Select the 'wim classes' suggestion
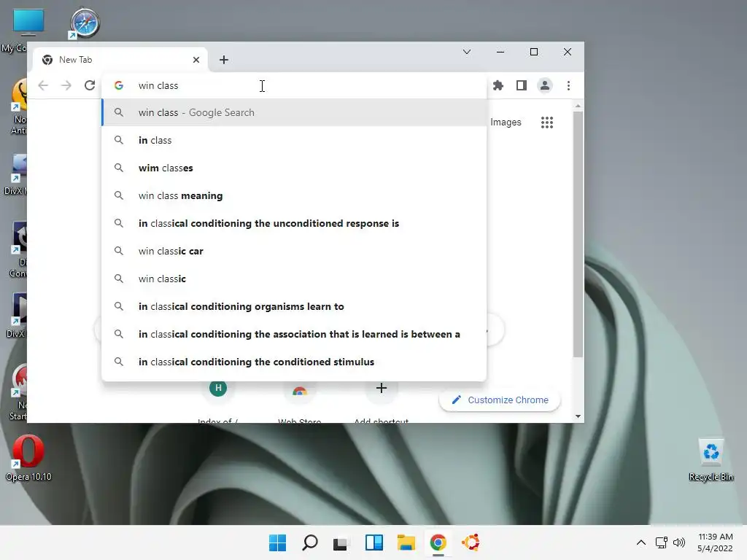Image resolution: width=747 pixels, height=560 pixels. (x=294, y=168)
